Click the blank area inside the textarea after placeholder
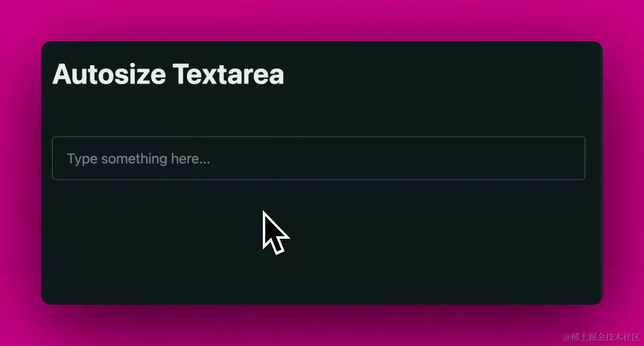Screen dimensions: 644x346 click(x=396, y=158)
